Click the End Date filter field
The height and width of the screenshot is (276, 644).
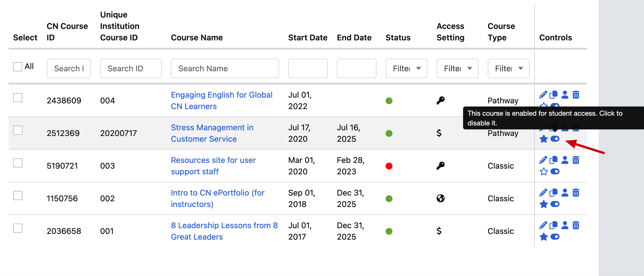[356, 68]
